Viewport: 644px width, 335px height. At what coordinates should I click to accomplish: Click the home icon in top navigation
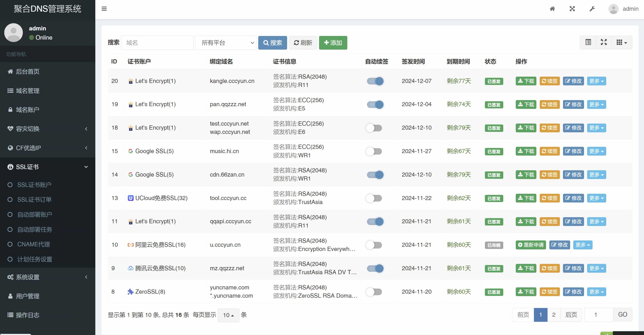pyautogui.click(x=552, y=9)
